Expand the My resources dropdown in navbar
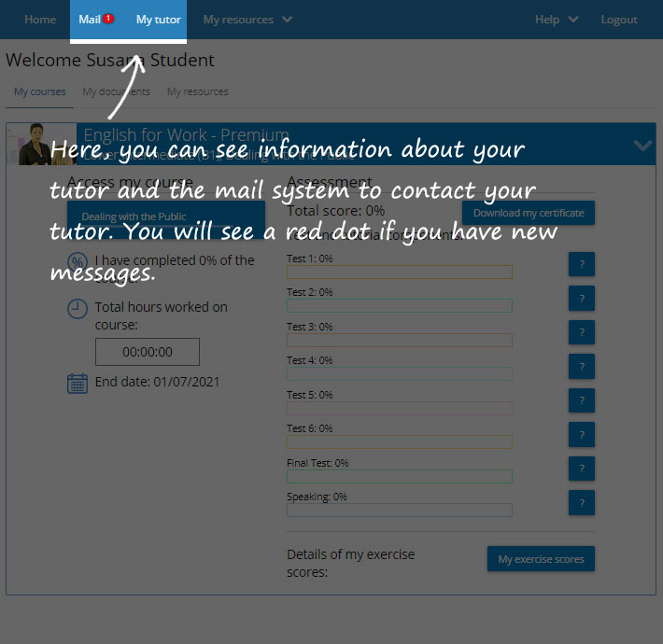Viewport: 663px width, 644px height. (x=247, y=20)
